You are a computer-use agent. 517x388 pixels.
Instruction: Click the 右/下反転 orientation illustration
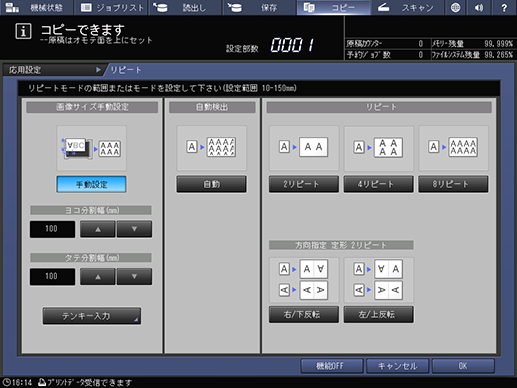(304, 280)
